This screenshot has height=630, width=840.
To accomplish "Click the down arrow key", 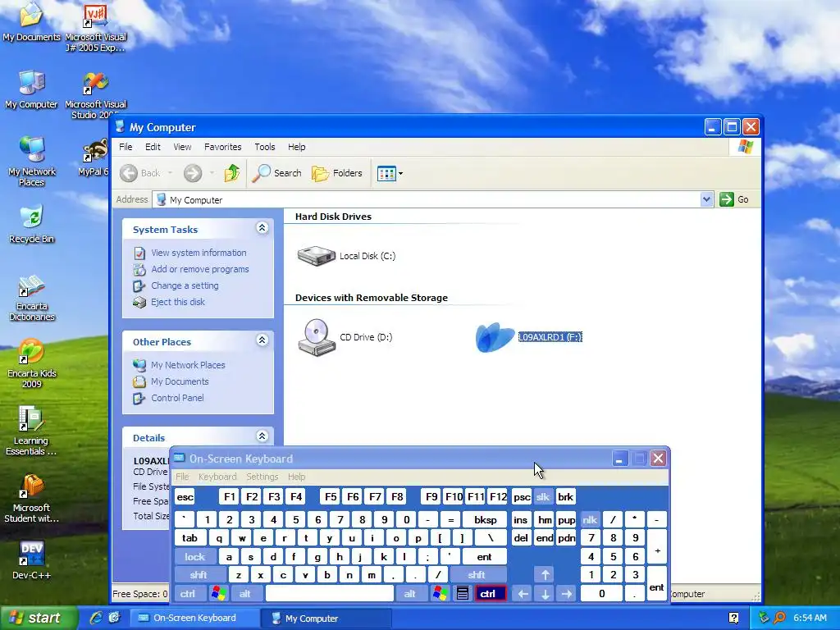I will (x=545, y=594).
